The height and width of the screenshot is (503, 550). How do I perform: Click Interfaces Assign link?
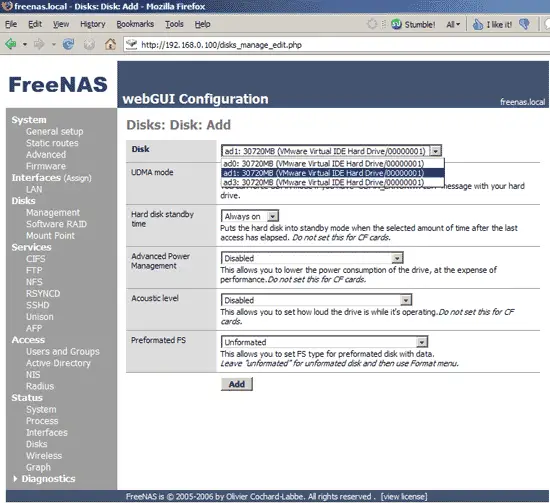coord(77,178)
